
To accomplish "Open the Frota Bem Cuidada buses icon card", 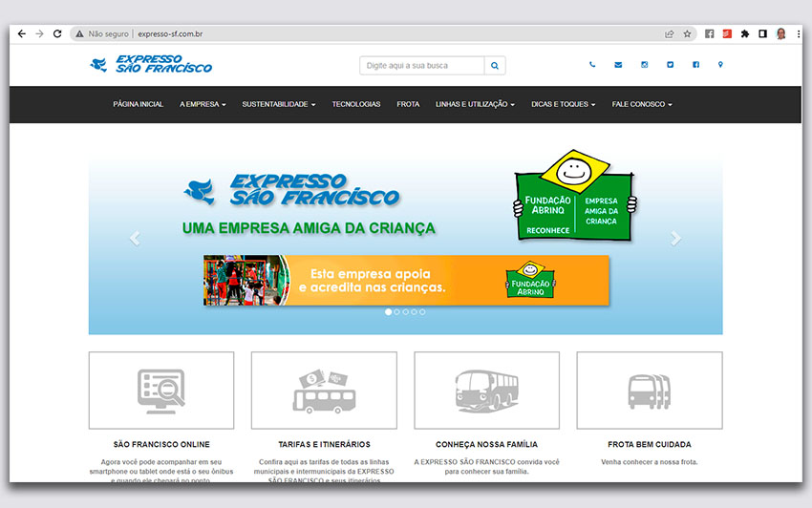I will pyautogui.click(x=650, y=391).
